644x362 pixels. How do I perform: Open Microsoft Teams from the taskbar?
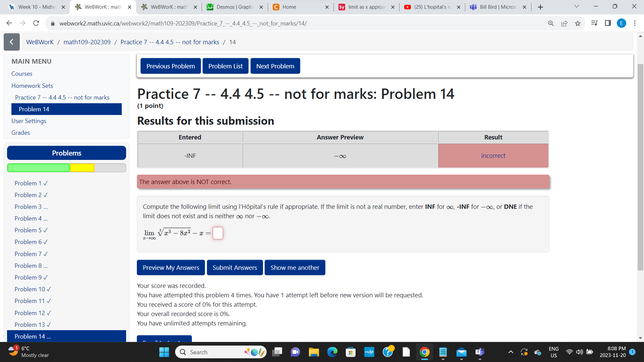(x=480, y=352)
